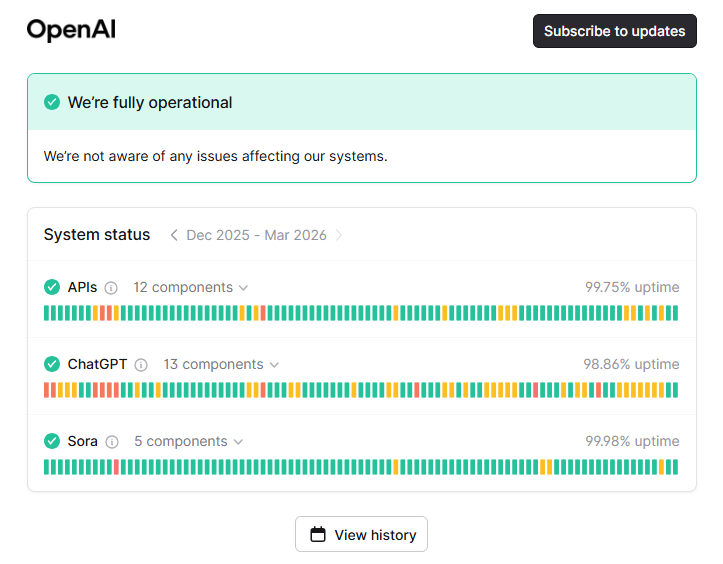Click the OpenAI logo

pos(71,30)
